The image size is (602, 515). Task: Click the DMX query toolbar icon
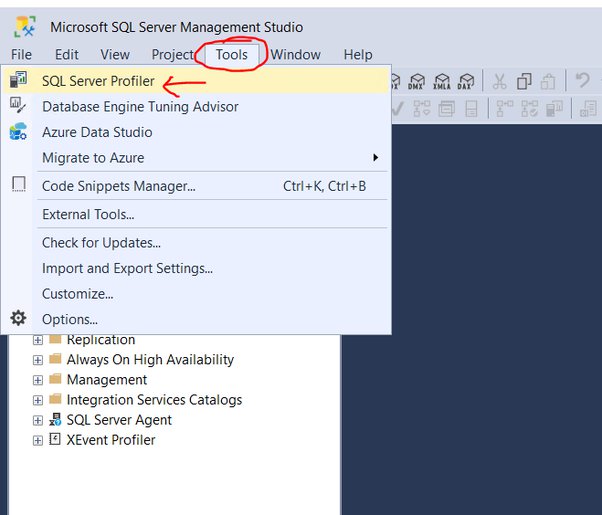tap(416, 81)
